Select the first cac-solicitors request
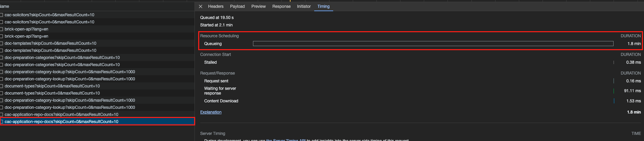 click(49, 15)
